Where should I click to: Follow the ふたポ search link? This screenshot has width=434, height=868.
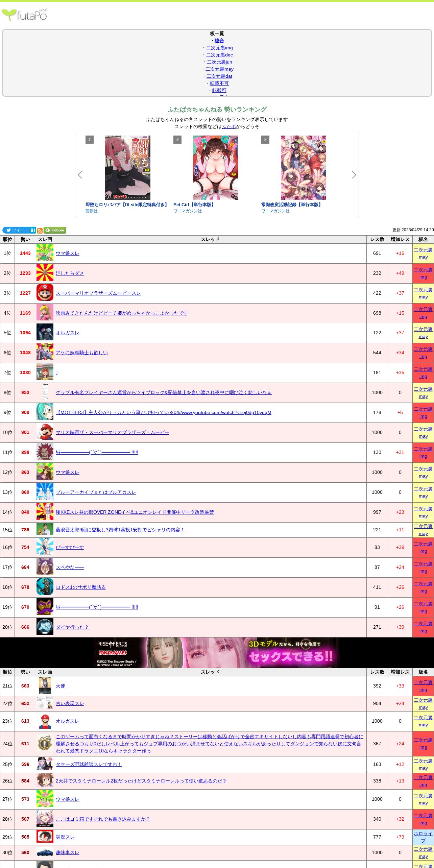229,126
